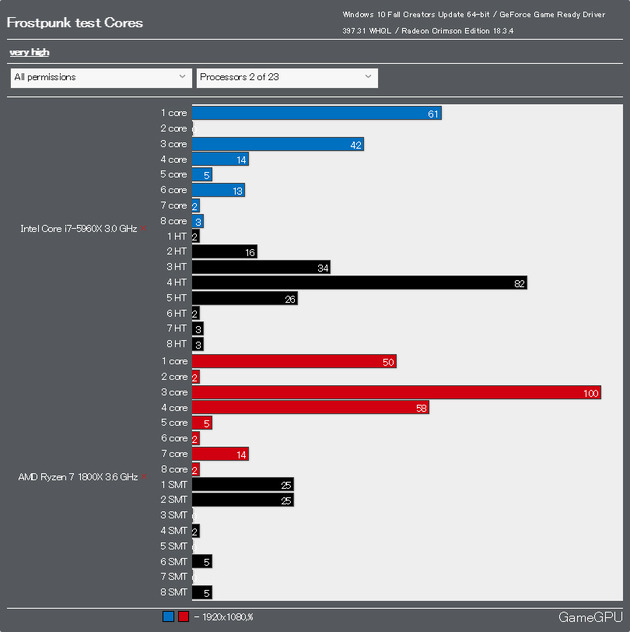Click the GameGPU logo link

[590, 617]
